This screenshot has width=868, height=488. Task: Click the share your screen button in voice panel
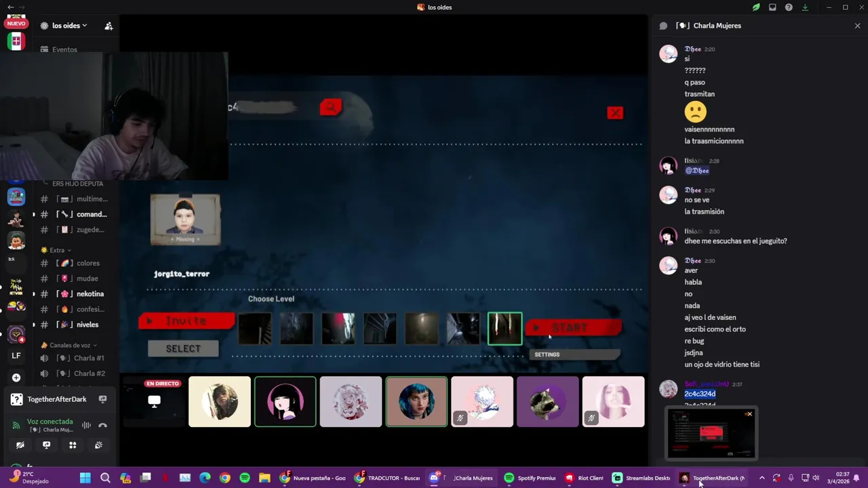click(x=46, y=445)
